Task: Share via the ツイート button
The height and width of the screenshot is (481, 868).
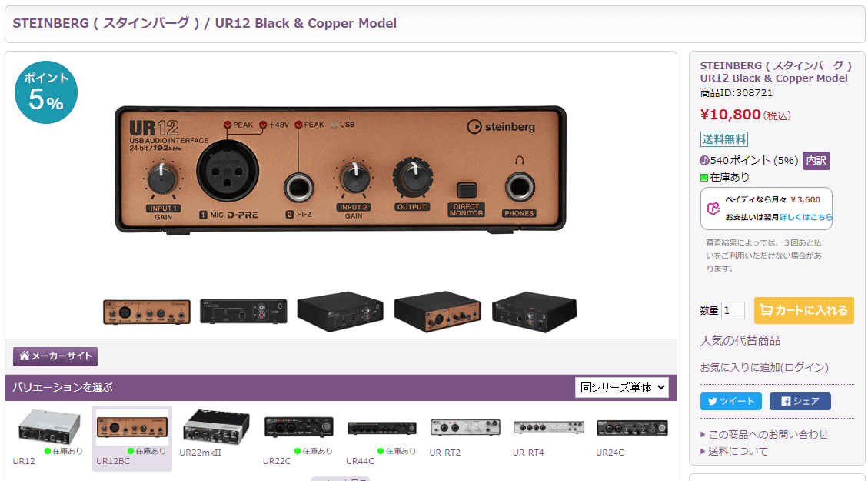Action: click(x=730, y=401)
